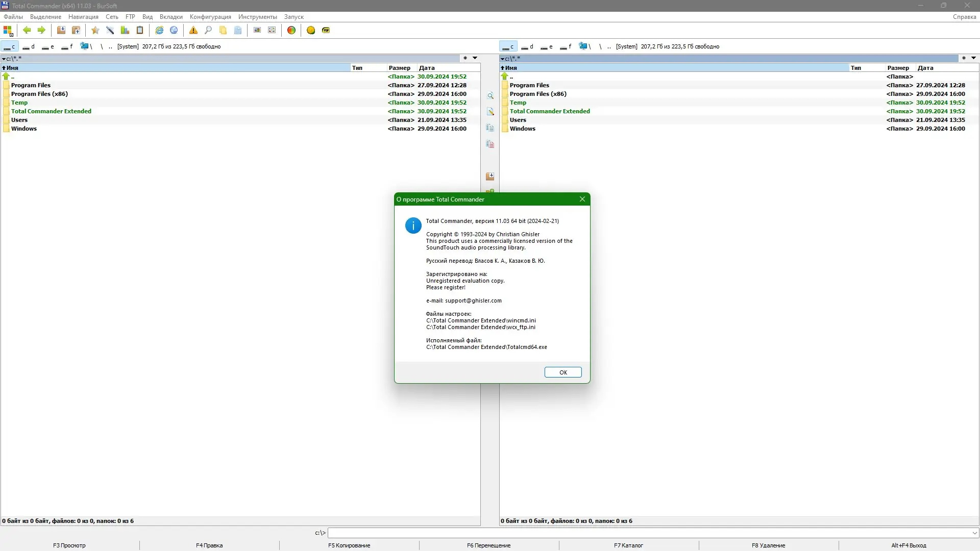Switch left panel to drive d
Image resolution: width=980 pixels, height=551 pixels.
[29, 46]
